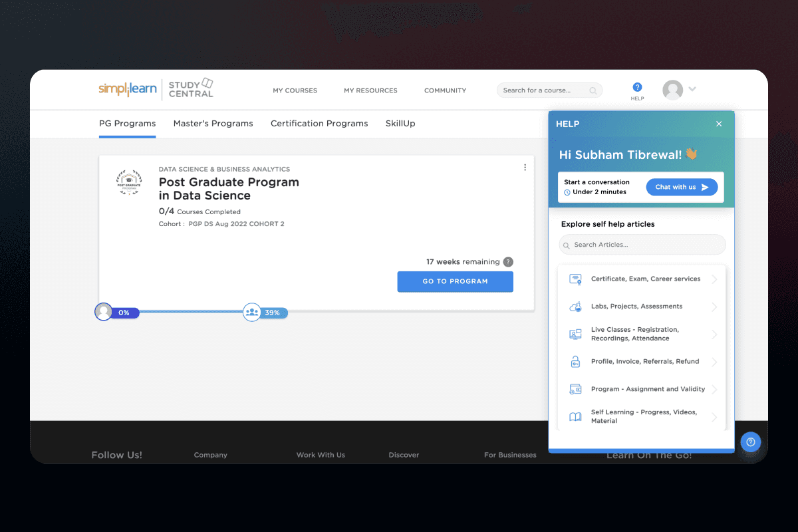Image resolution: width=798 pixels, height=532 pixels.
Task: Expand Live Classes chevron
Action: [x=714, y=334]
